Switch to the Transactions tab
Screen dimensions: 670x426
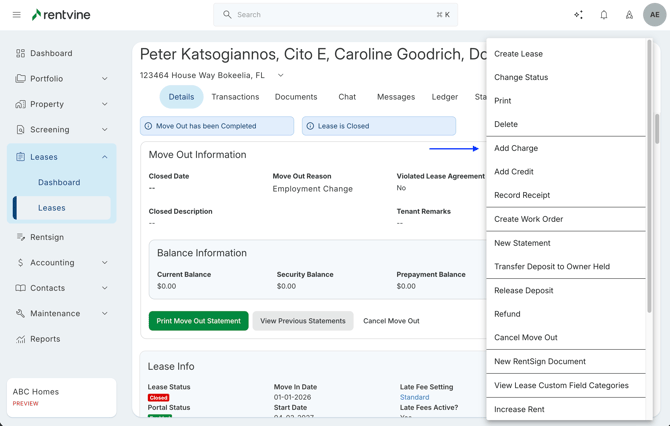(x=235, y=97)
